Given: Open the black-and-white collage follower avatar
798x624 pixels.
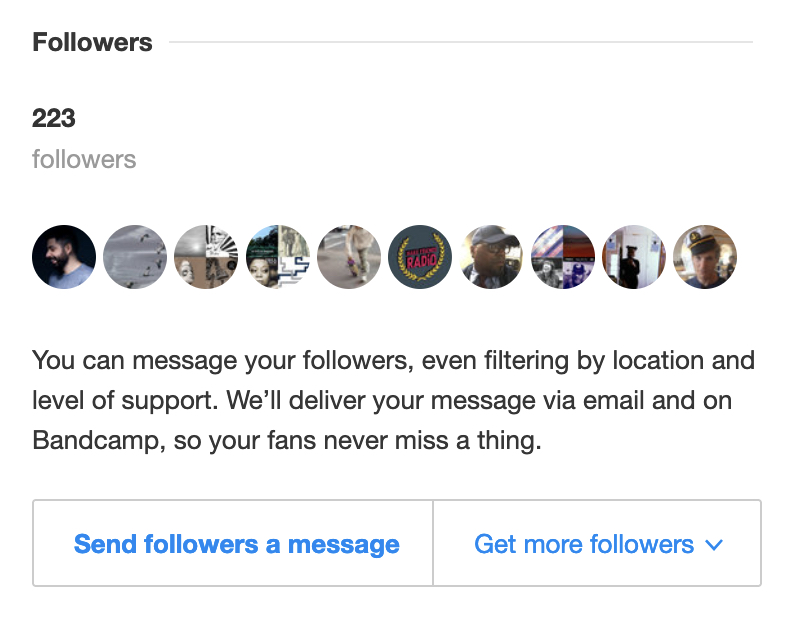Looking at the screenshot, I should tap(206, 257).
